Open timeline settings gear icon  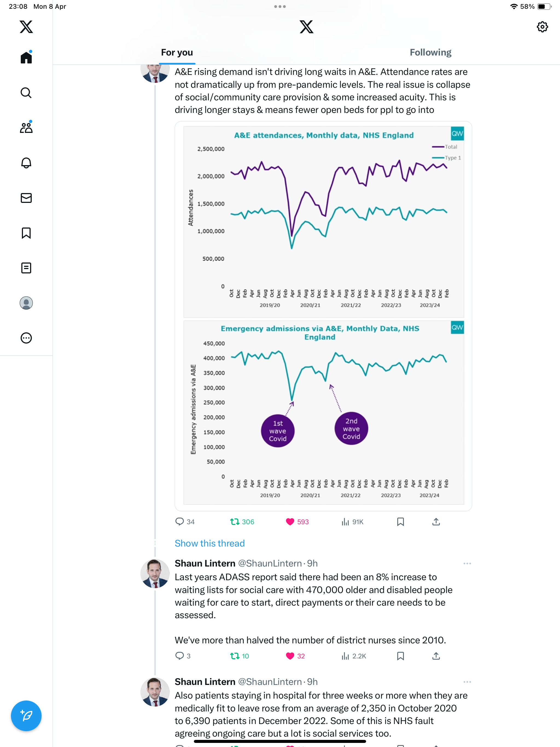pos(542,27)
